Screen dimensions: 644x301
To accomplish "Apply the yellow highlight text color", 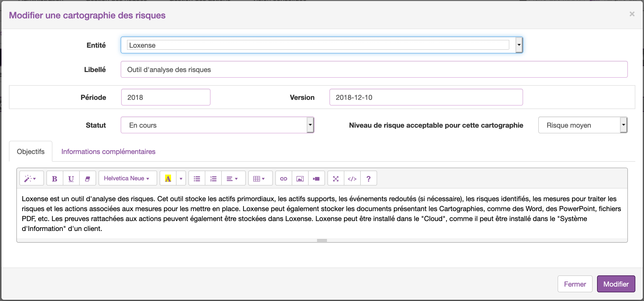I will point(168,179).
